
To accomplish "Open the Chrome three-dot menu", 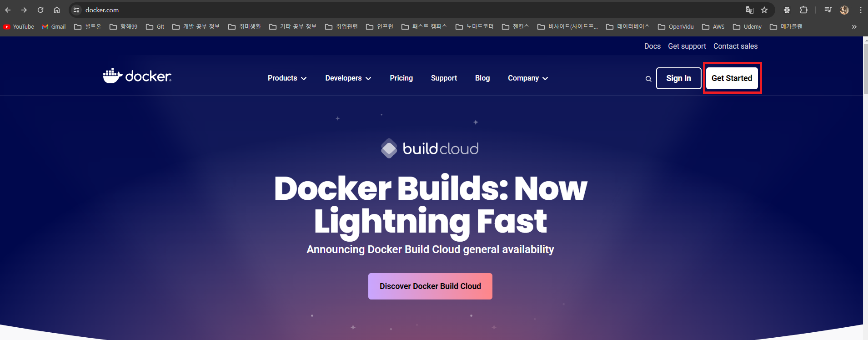I will coord(861,10).
